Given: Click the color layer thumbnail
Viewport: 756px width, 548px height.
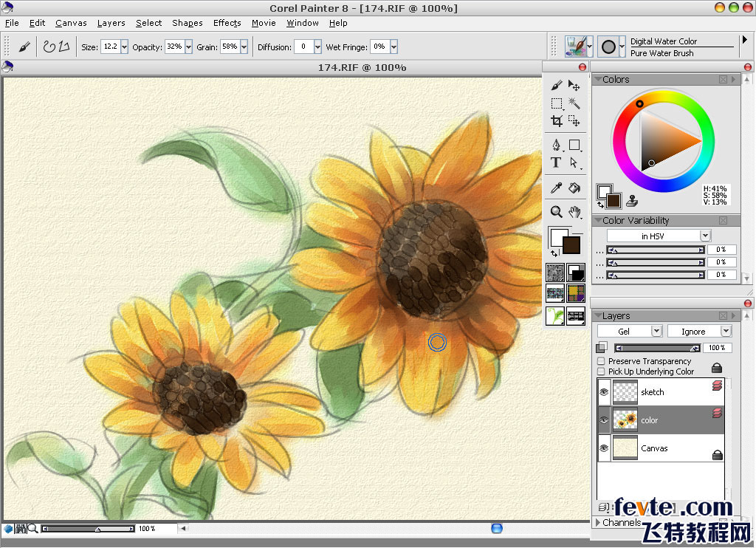Looking at the screenshot, I should tap(625, 420).
